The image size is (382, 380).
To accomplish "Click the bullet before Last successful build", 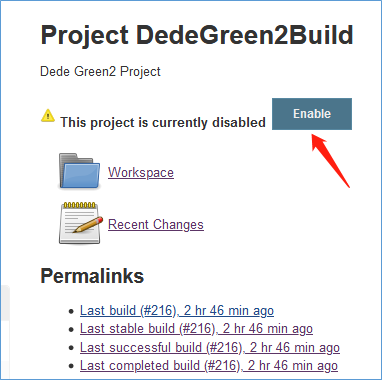I will click(71, 348).
